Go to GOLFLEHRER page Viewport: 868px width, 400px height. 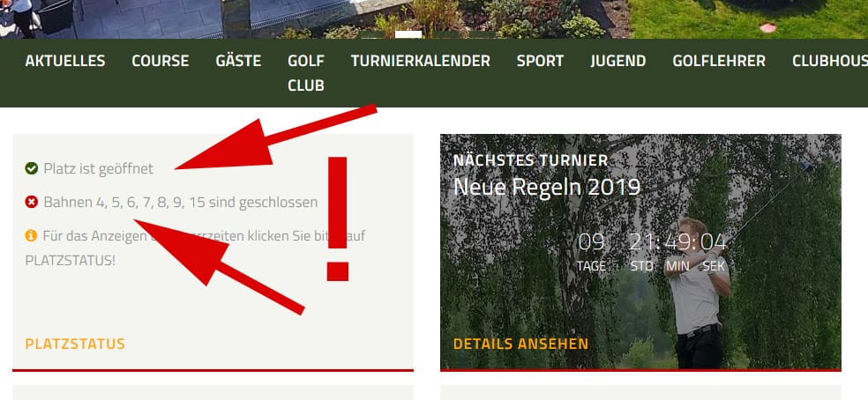(x=719, y=61)
